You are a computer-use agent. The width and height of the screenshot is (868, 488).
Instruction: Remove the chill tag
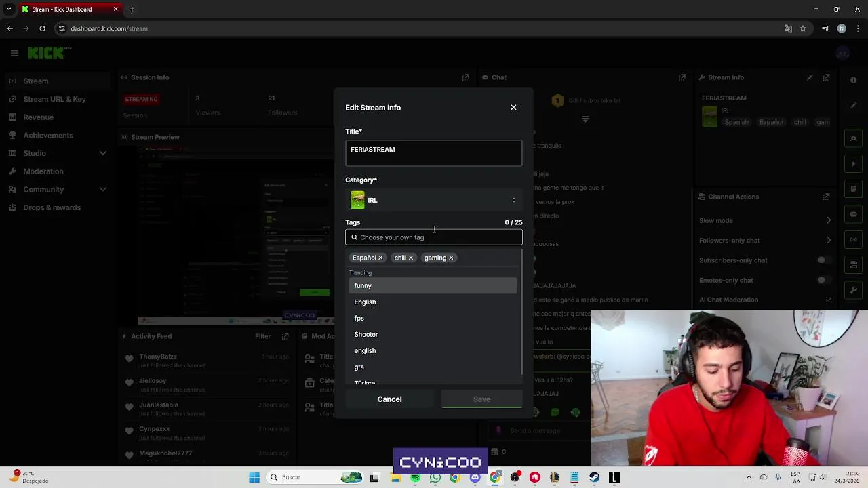[x=410, y=258]
